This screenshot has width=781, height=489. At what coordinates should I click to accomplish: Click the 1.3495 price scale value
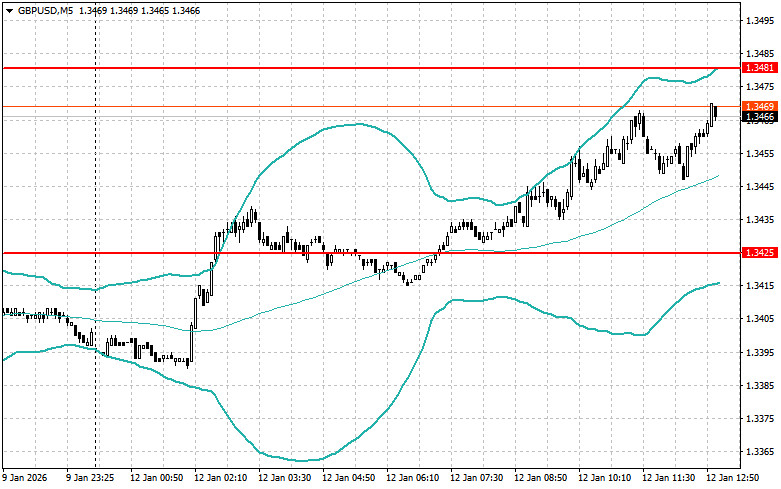coord(760,20)
